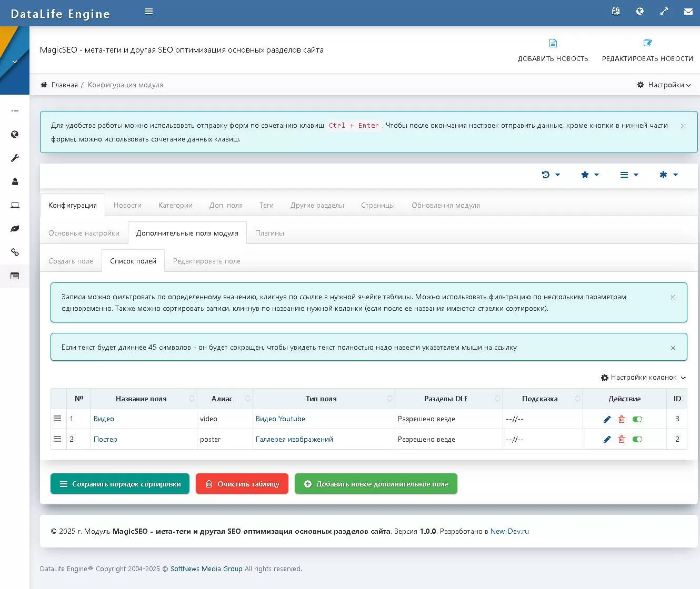The height and width of the screenshot is (589, 700).
Task: Switch to the Страницы tab
Action: 378,205
